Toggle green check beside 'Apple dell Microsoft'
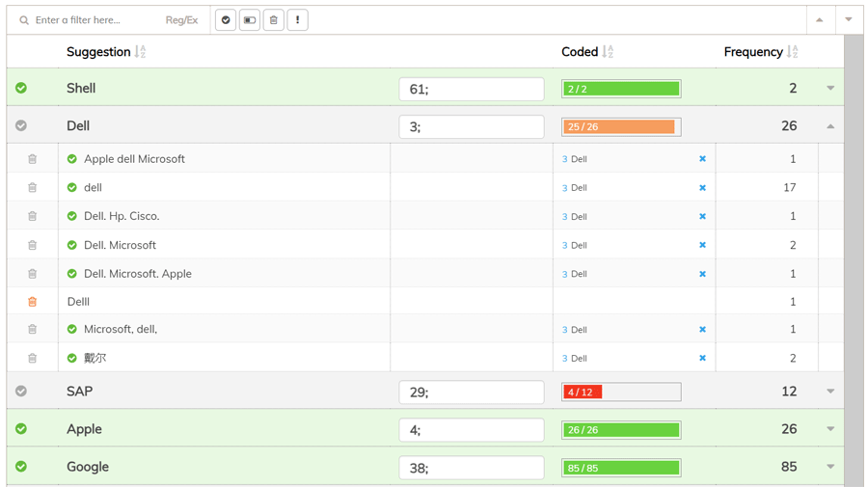The width and height of the screenshot is (868, 487). tap(72, 159)
